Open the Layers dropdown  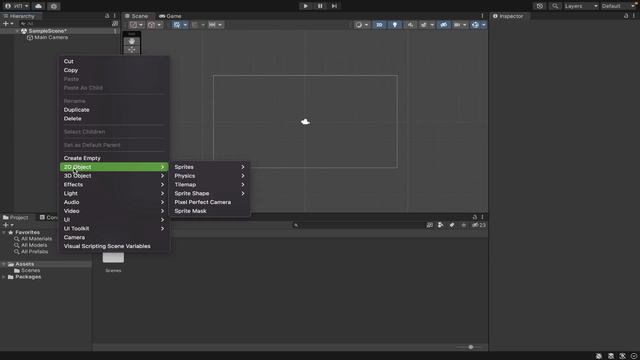[x=581, y=6]
